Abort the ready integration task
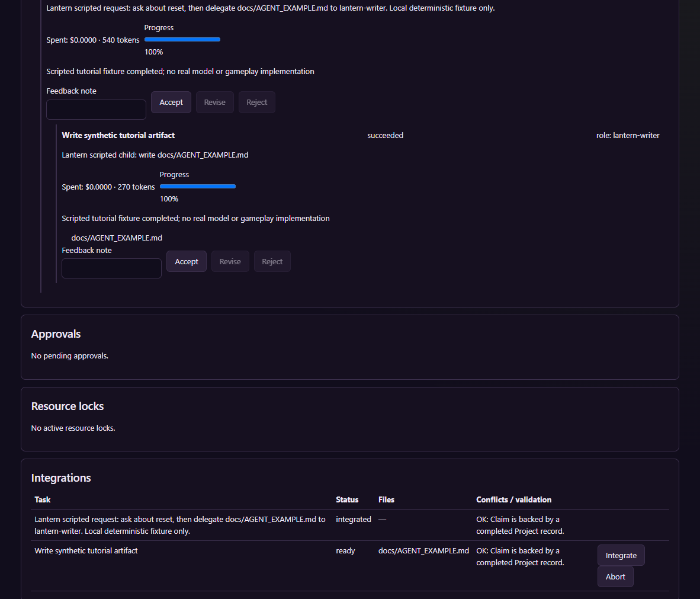Image resolution: width=700 pixels, height=599 pixels. point(615,576)
